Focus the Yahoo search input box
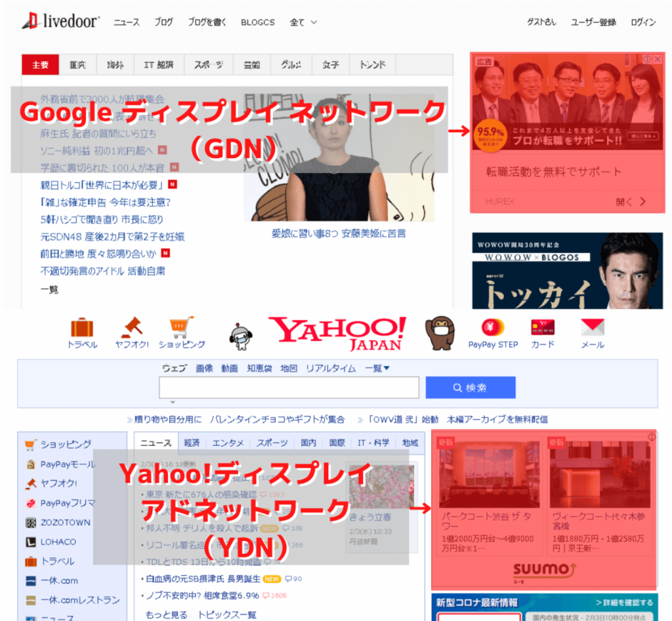Viewport: 672px width, 621px height. (289, 387)
